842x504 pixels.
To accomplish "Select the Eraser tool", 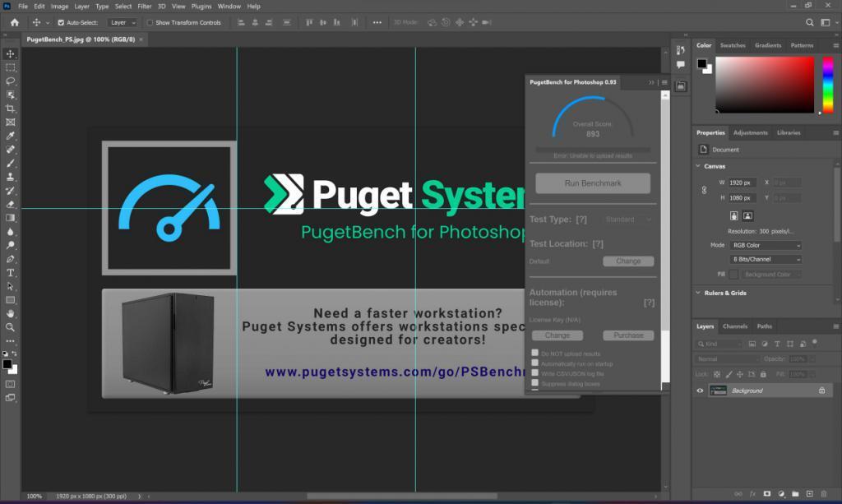I will click(x=10, y=205).
